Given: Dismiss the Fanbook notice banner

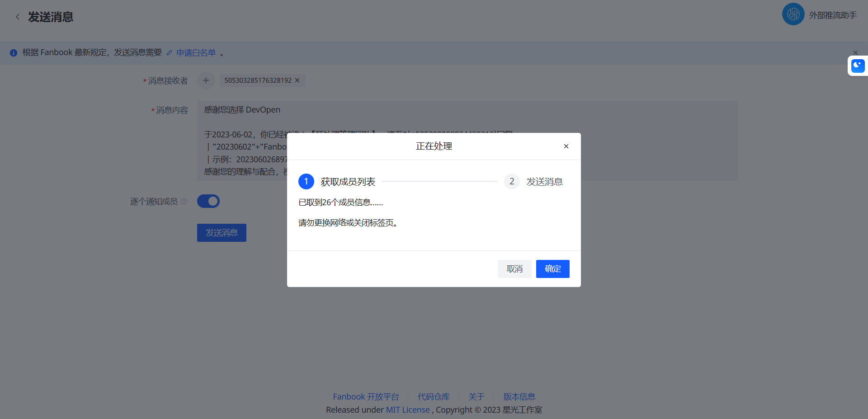Looking at the screenshot, I should click(x=856, y=52).
